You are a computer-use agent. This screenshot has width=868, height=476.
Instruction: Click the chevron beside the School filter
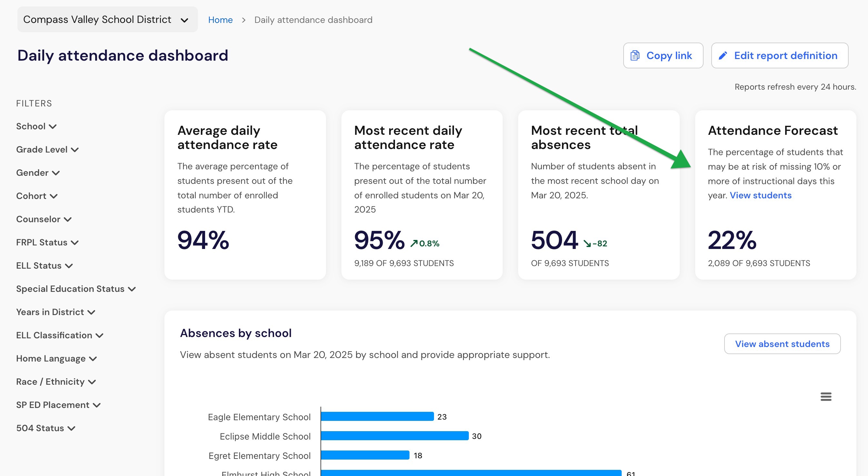click(53, 126)
